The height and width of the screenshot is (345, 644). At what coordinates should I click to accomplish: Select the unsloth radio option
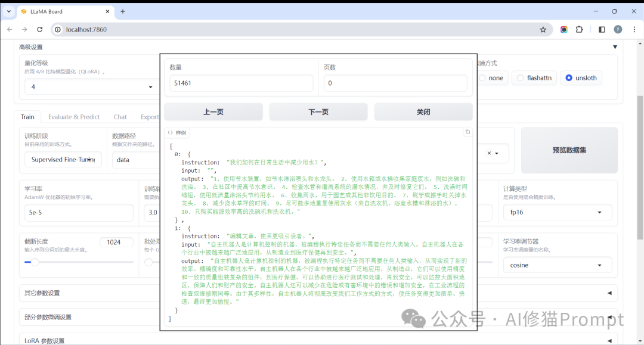(x=569, y=77)
